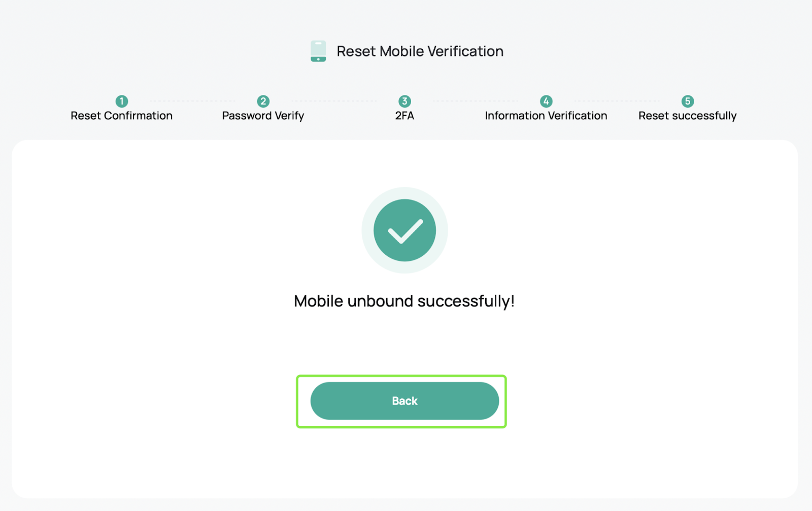Click dashed connector between steps 4 and 5
This screenshot has height=511, width=812.
[617, 101]
